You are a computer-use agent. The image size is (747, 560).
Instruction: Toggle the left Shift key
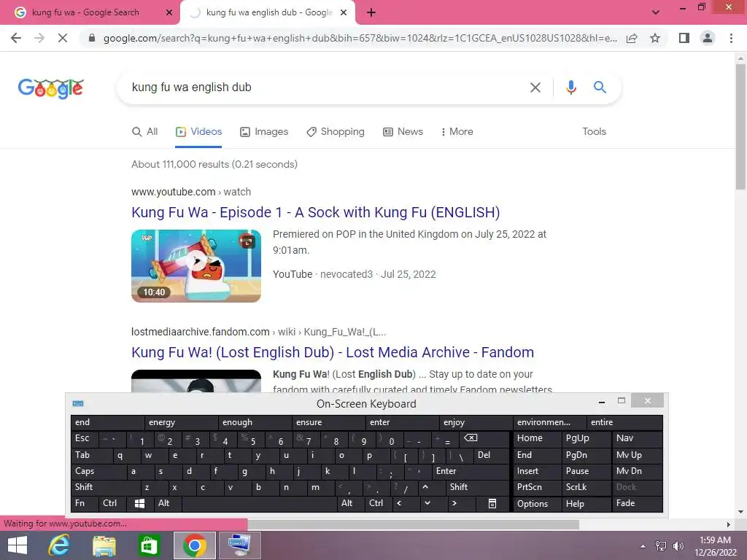(x=105, y=487)
